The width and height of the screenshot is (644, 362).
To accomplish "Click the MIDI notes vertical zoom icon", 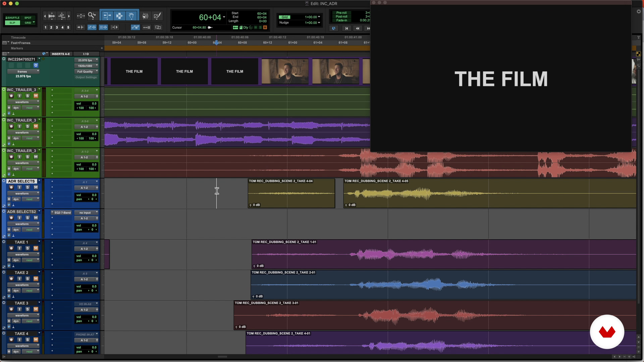I will coord(62,16).
